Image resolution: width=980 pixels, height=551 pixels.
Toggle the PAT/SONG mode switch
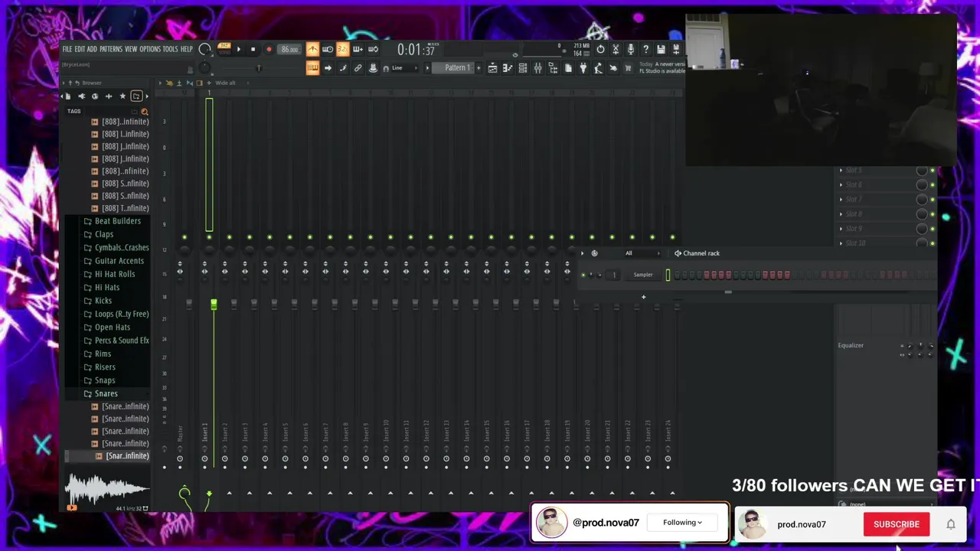tap(224, 49)
